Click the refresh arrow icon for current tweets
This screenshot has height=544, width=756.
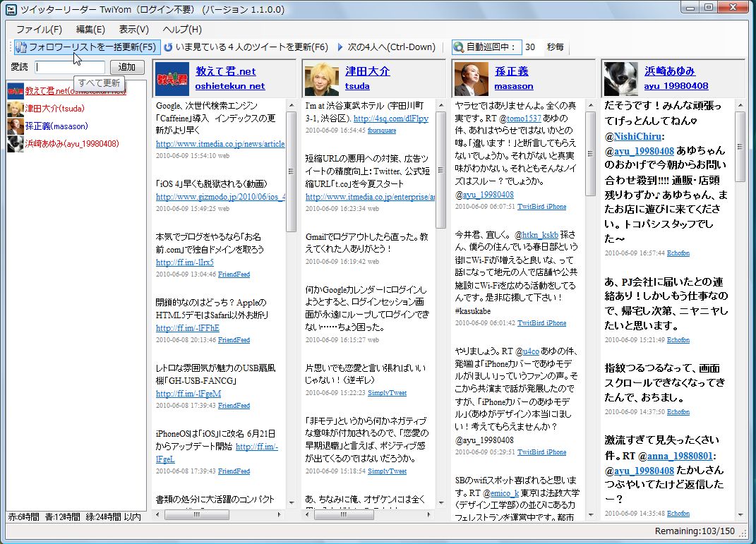pos(168,47)
